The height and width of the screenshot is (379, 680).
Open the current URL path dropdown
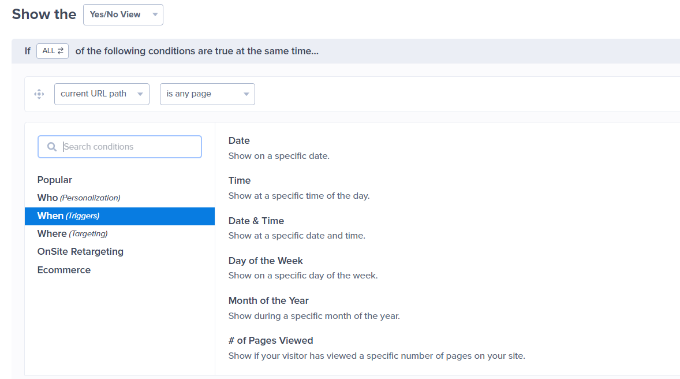102,94
